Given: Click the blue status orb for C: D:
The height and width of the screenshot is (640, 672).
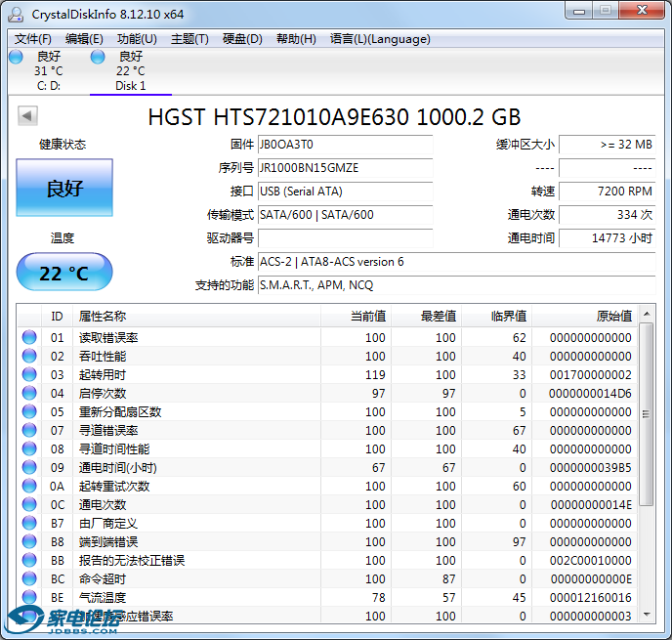Looking at the screenshot, I should point(16,57).
